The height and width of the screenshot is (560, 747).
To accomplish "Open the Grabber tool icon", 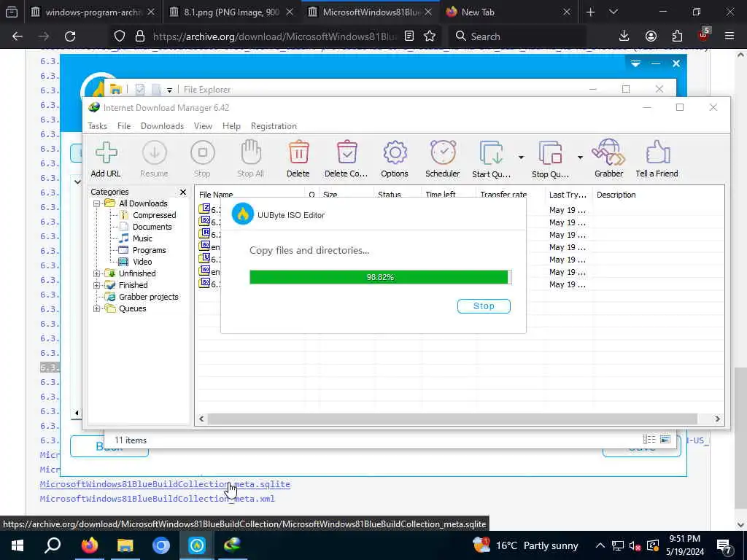I will pos(608,159).
